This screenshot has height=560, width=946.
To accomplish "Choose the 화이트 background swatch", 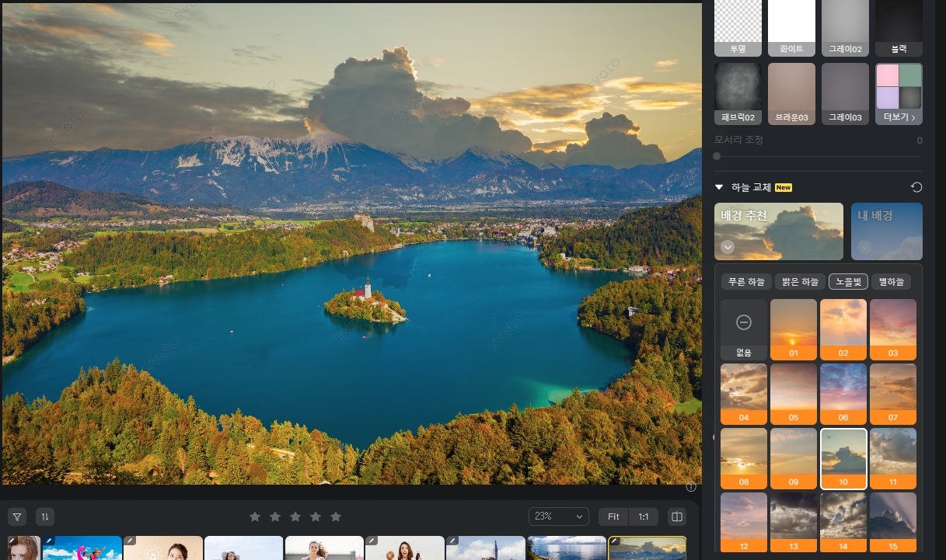I will click(x=791, y=28).
